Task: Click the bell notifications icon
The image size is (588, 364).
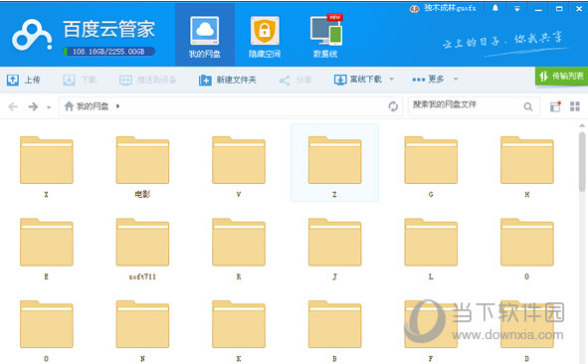Action: 495,8
